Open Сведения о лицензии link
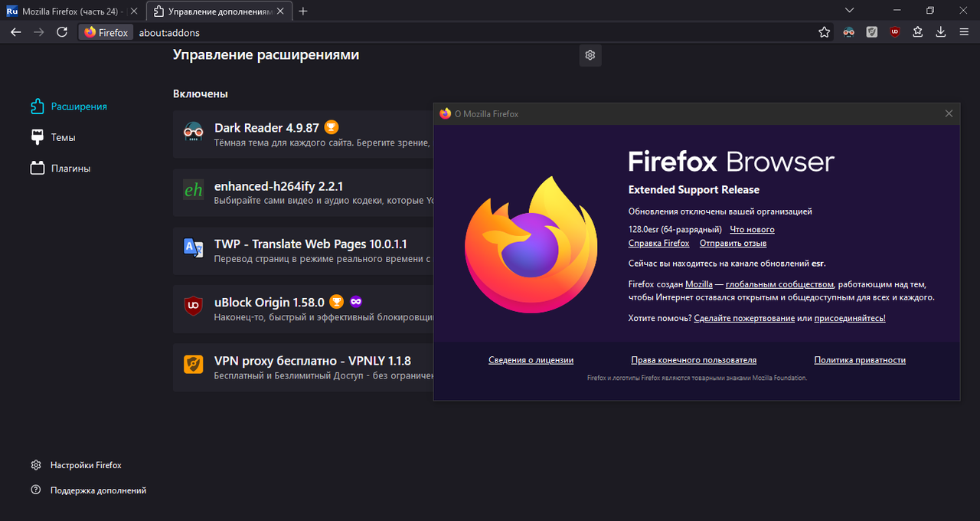This screenshot has width=980, height=521. click(x=531, y=360)
